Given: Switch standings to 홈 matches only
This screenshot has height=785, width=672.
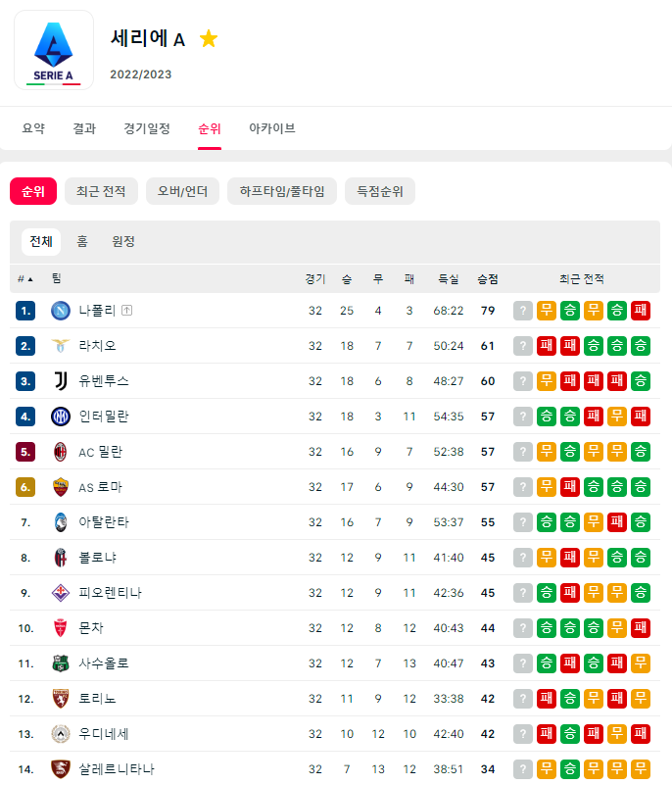Looking at the screenshot, I should (x=82, y=242).
